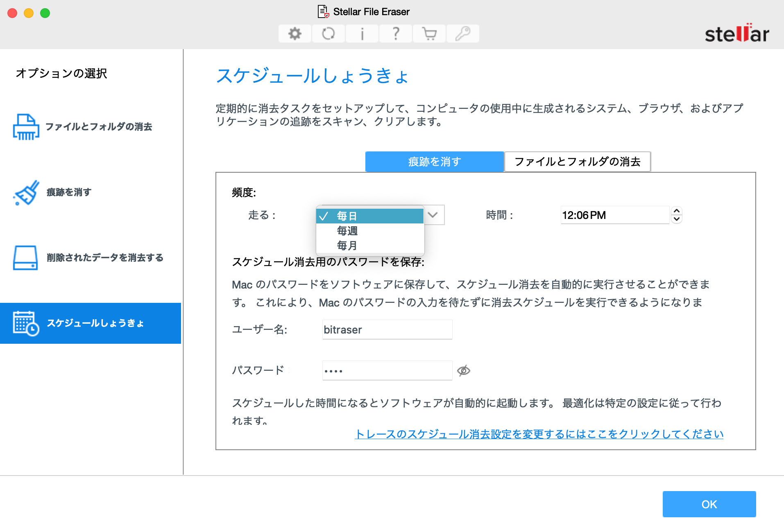Click the green zoom window button

[x=45, y=13]
